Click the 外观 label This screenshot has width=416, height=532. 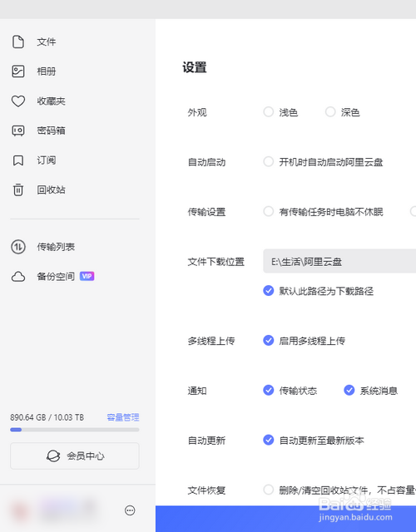point(197,112)
